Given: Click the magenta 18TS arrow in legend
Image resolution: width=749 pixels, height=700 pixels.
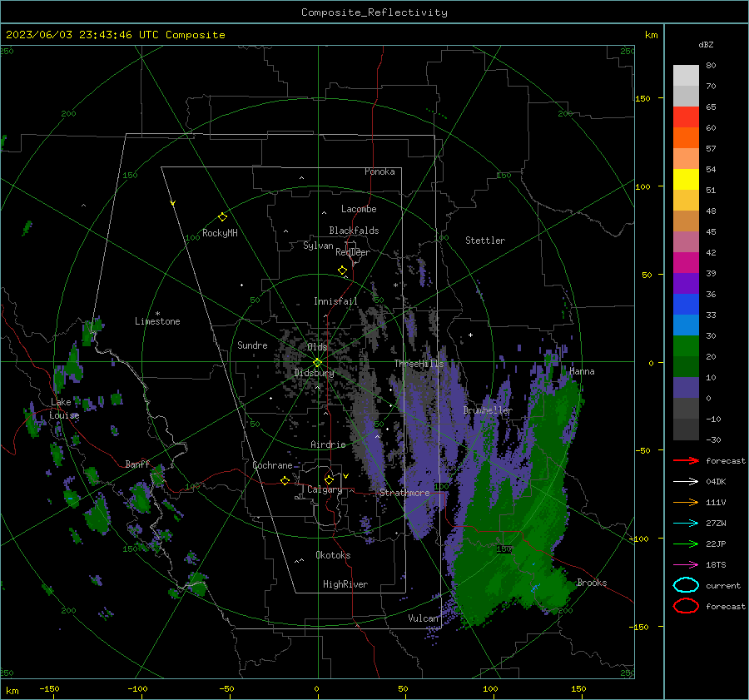Looking at the screenshot, I should click(x=686, y=565).
